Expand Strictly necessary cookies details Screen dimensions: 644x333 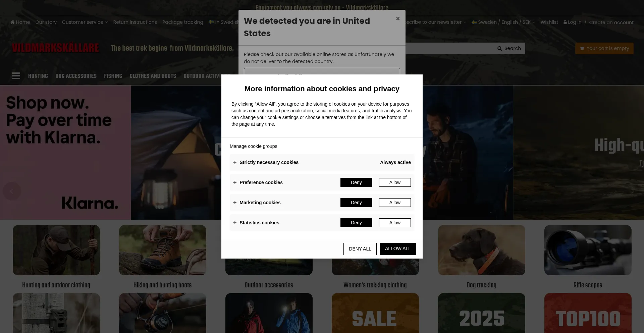click(x=235, y=162)
